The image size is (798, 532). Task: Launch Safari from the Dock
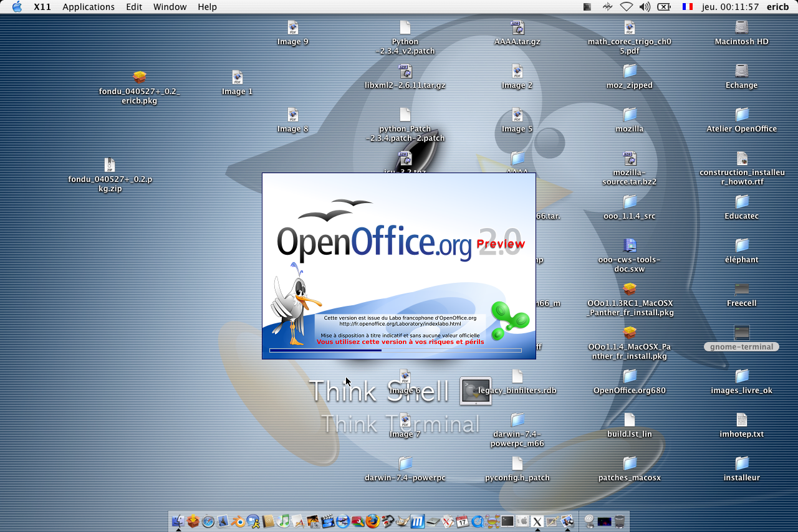(x=208, y=521)
